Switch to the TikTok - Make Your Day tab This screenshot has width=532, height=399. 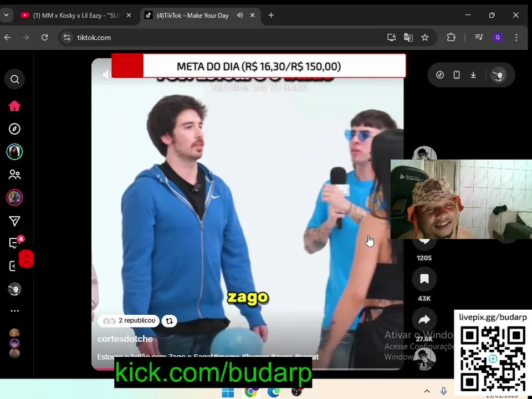(200, 16)
